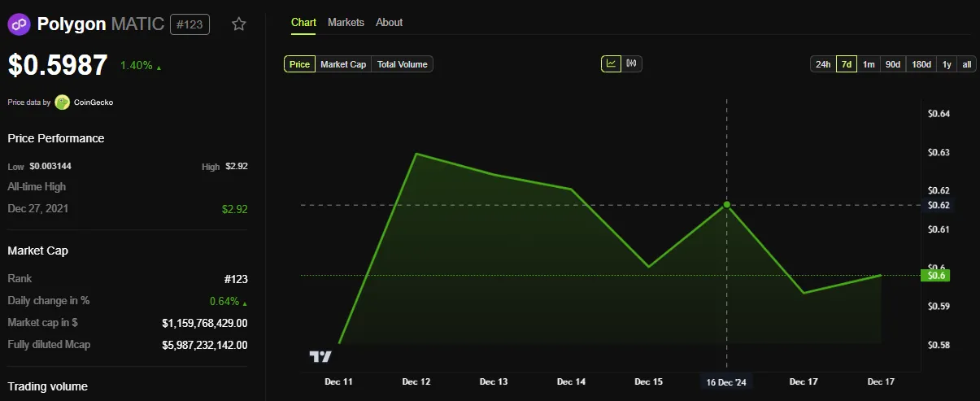Set chart range to all
Viewport: 980px width, 401px height.
967,64
